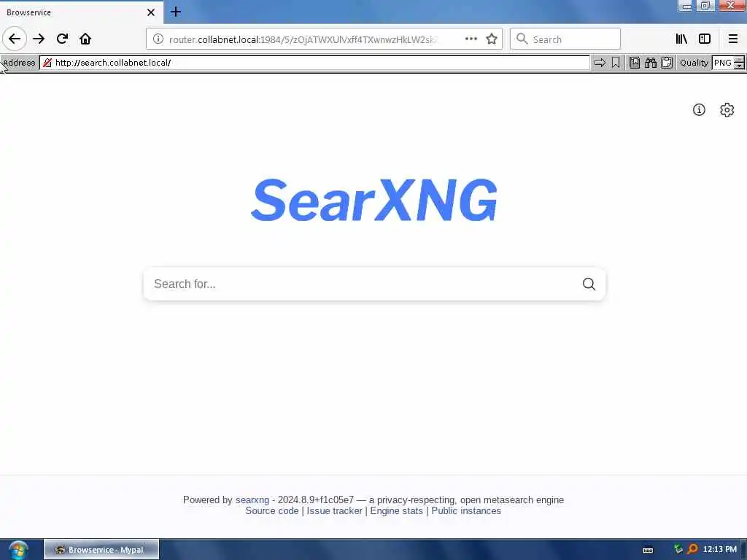Toggle the sidebar view icon
Screen dimensions: 747x560
coord(705,39)
